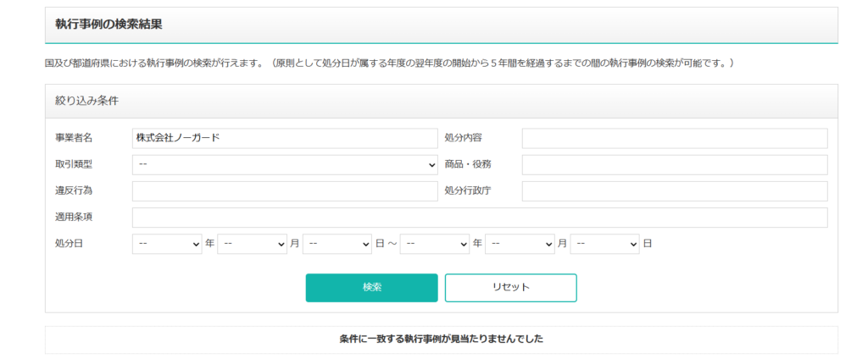Click the 絞り込み条件 panel header
The width and height of the screenshot is (868, 364).
tap(441, 102)
